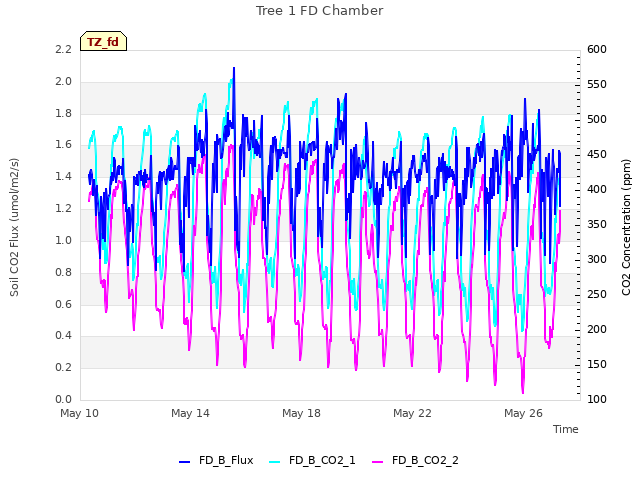Click the cyan FD_B_CO2_1 legend swatch
Screen dimensions: 640x480
click(x=275, y=462)
